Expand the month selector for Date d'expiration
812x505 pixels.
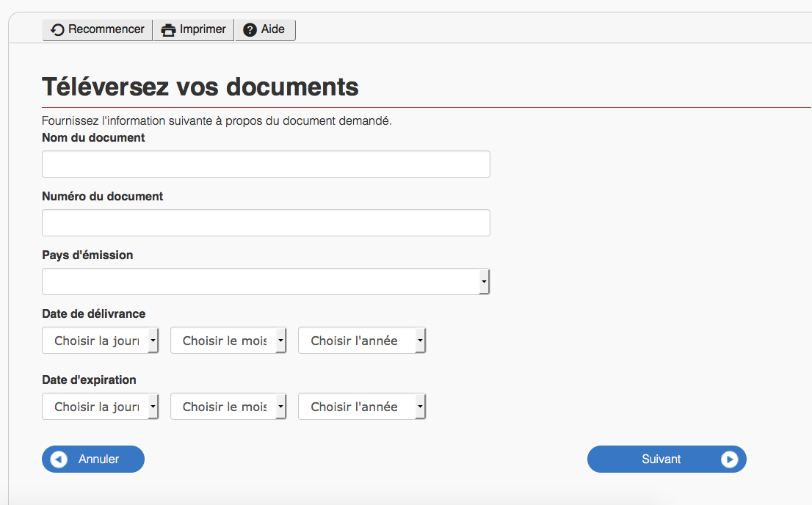228,407
